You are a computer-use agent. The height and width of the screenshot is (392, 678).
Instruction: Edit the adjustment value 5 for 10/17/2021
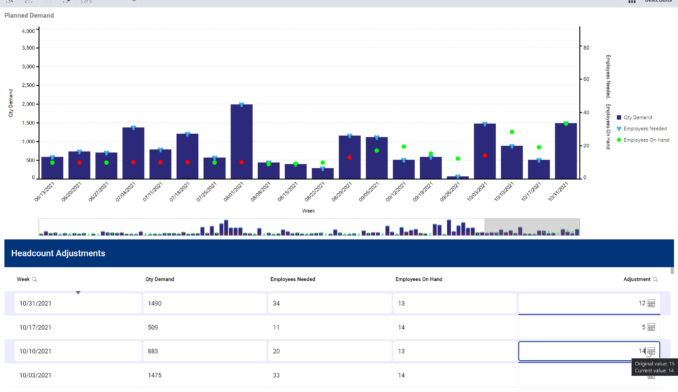coord(589,327)
